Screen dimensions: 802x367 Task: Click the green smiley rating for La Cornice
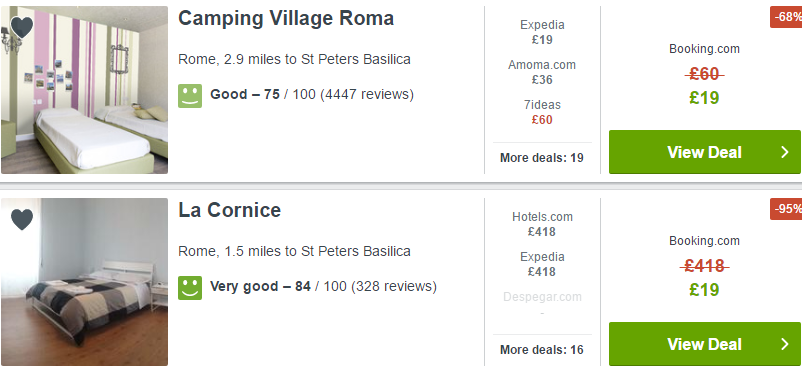pyautogui.click(x=190, y=288)
